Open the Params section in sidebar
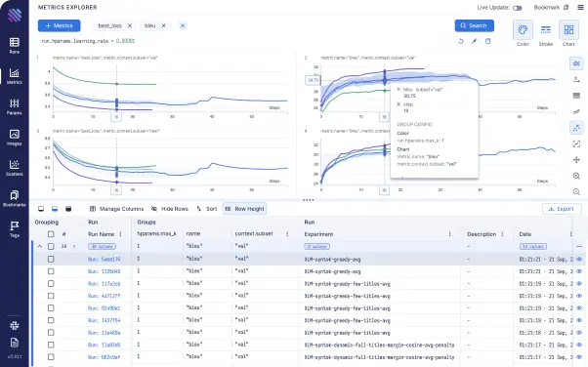The image size is (588, 367). pos(15,106)
